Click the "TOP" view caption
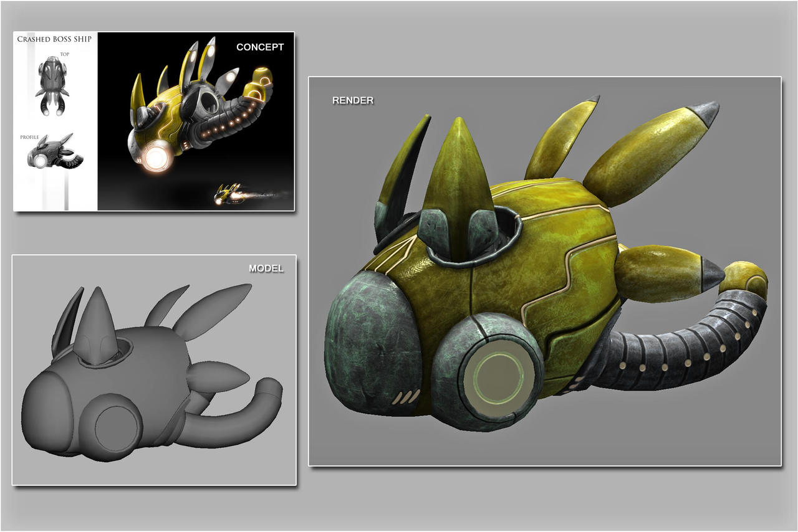The height and width of the screenshot is (532, 798). [64, 54]
